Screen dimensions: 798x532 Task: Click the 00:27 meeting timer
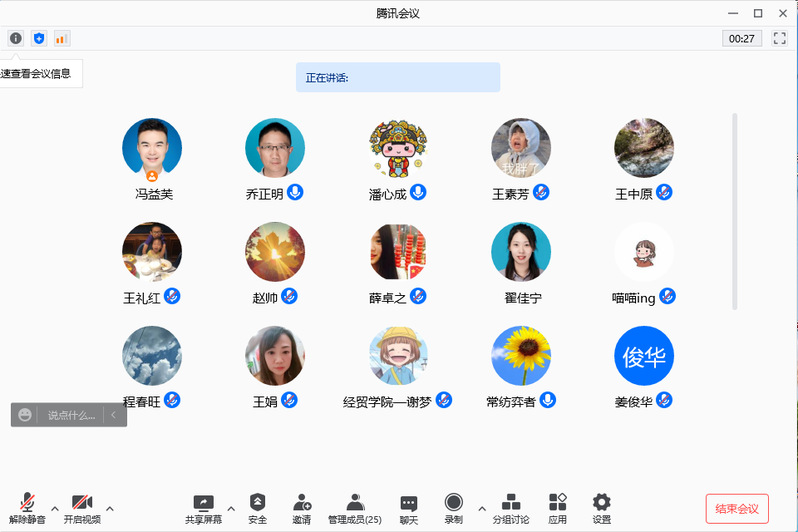[742, 39]
